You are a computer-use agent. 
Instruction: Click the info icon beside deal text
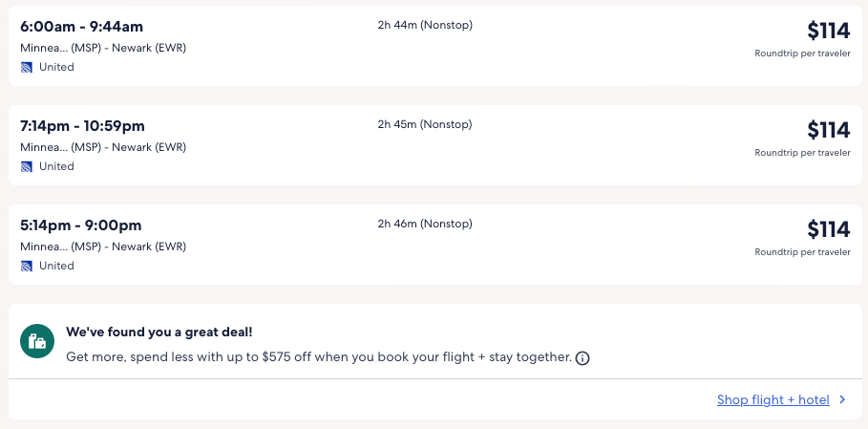(582, 358)
